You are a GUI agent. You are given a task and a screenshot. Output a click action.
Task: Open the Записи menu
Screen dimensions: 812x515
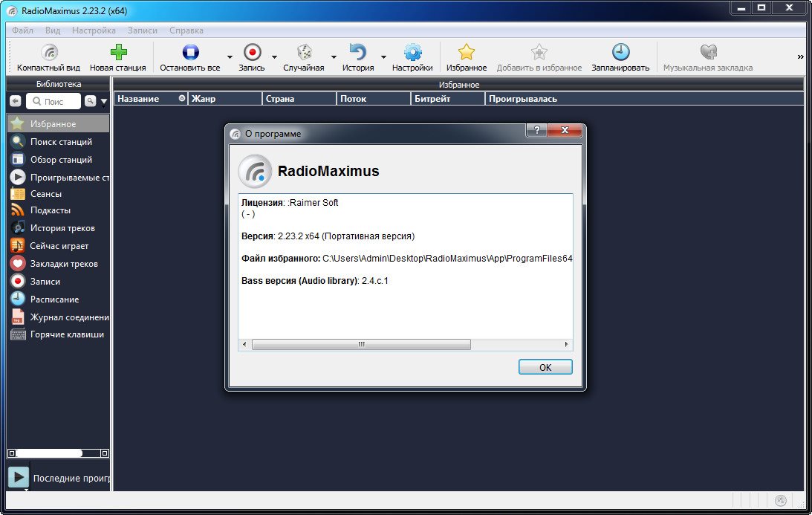click(x=143, y=30)
